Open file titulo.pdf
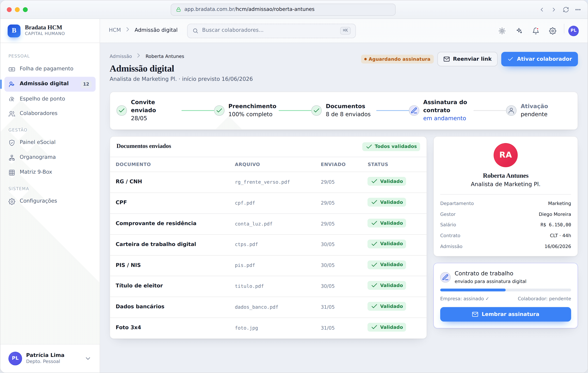This screenshot has width=588, height=373. coord(249,286)
